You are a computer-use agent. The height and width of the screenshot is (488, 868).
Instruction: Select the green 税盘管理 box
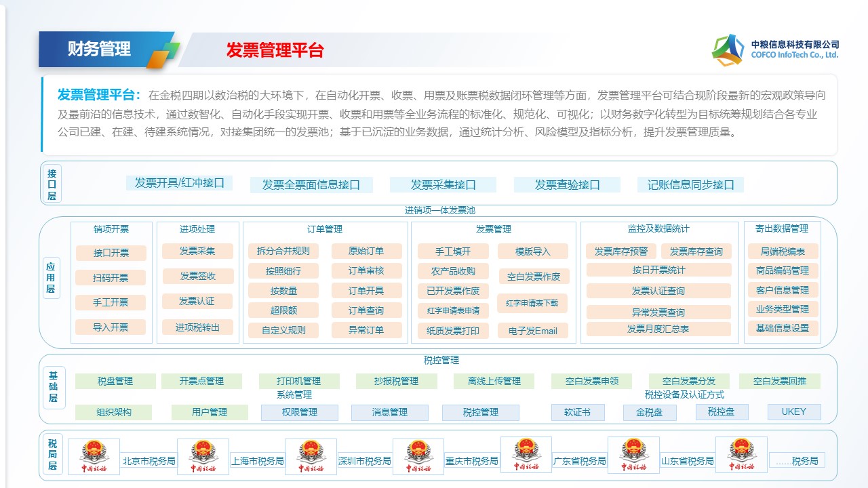tap(115, 381)
